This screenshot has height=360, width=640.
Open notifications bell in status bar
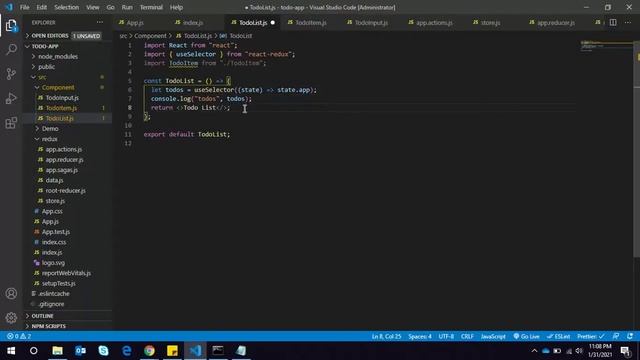(630, 336)
